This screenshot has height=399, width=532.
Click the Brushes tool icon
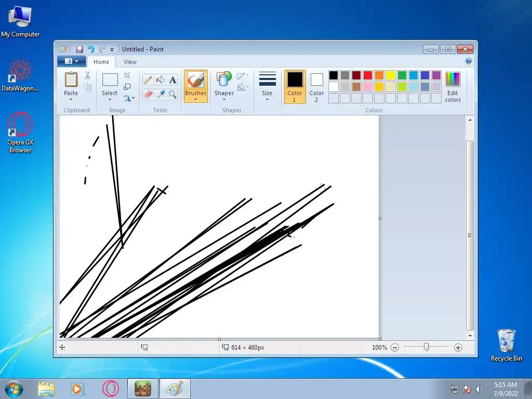coord(196,80)
